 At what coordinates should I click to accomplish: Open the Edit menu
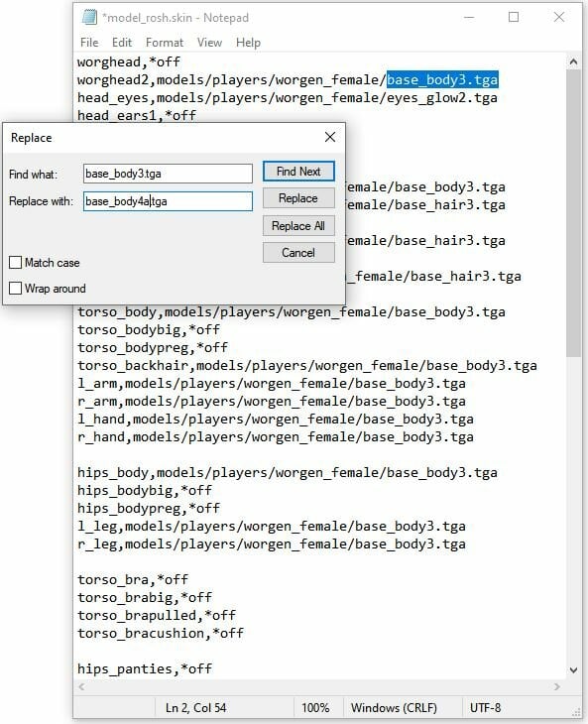(122, 43)
